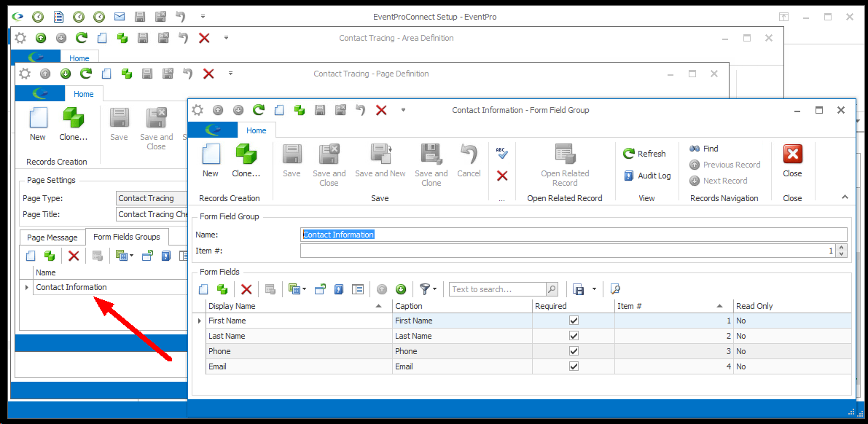868x424 pixels.
Task: Open application menu in Form Field Group window
Action: pyautogui.click(x=213, y=130)
